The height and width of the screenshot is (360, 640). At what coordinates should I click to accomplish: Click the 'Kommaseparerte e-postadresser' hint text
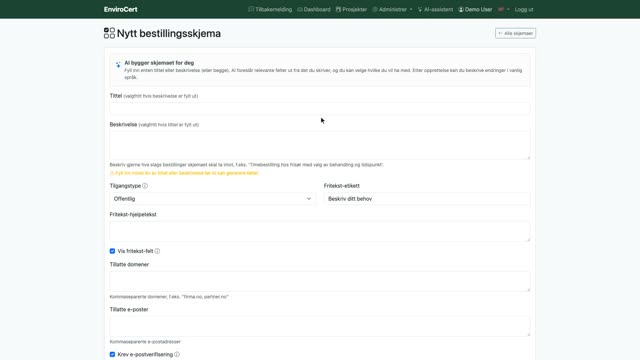click(145, 342)
